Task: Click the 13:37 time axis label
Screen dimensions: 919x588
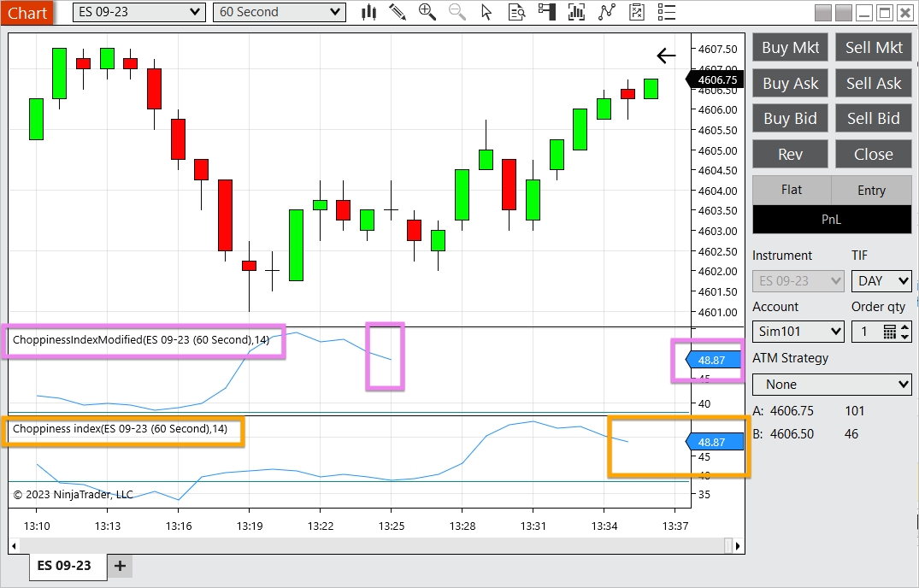Action: tap(675, 526)
